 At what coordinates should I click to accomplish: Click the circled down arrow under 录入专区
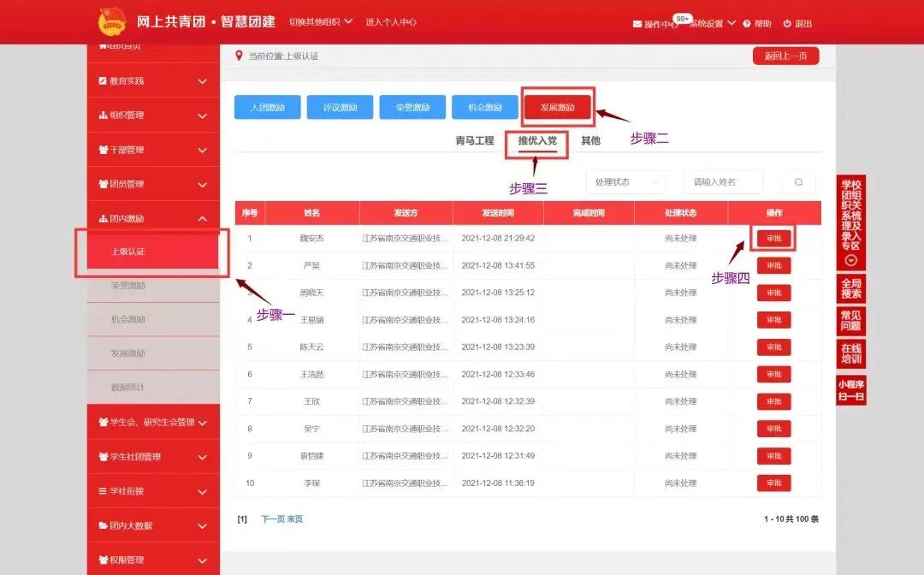[851, 260]
